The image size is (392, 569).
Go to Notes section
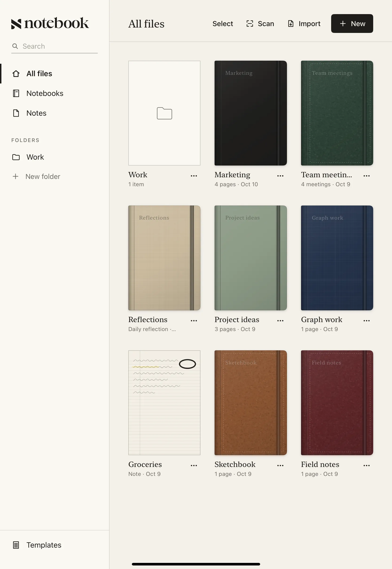[x=55, y=113]
